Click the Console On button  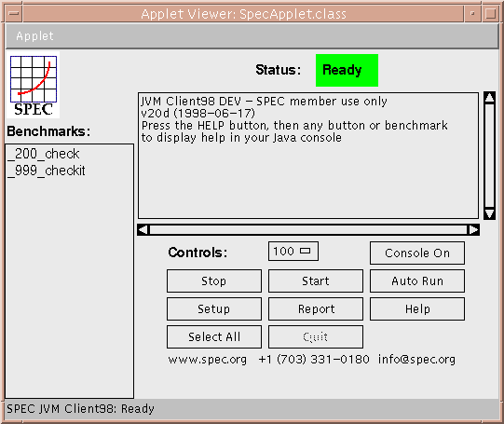pyautogui.click(x=417, y=253)
